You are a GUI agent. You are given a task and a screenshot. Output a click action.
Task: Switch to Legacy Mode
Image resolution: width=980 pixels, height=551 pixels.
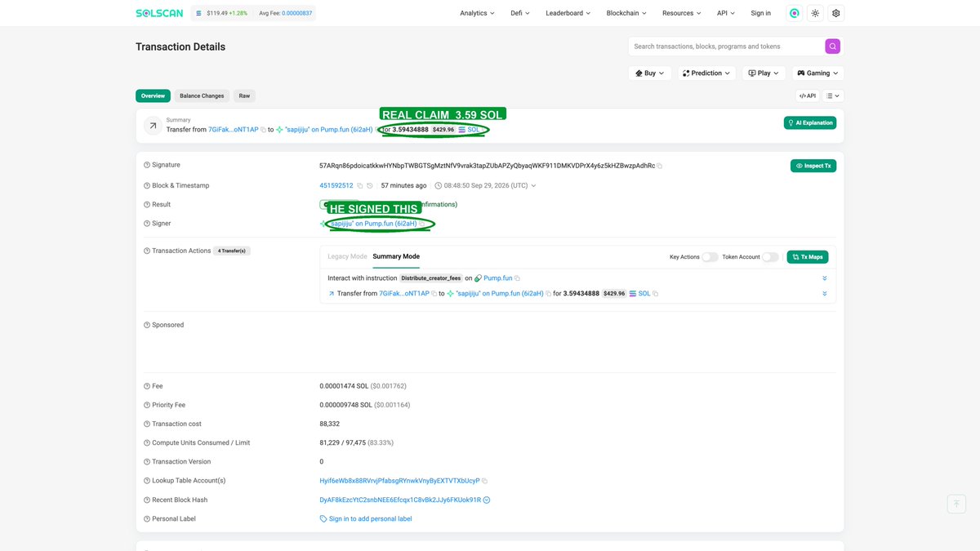coord(347,256)
